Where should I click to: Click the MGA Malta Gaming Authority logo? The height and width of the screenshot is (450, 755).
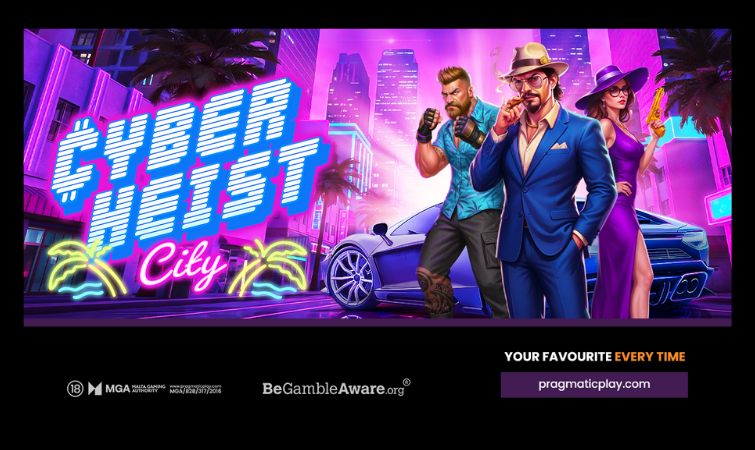(127, 388)
